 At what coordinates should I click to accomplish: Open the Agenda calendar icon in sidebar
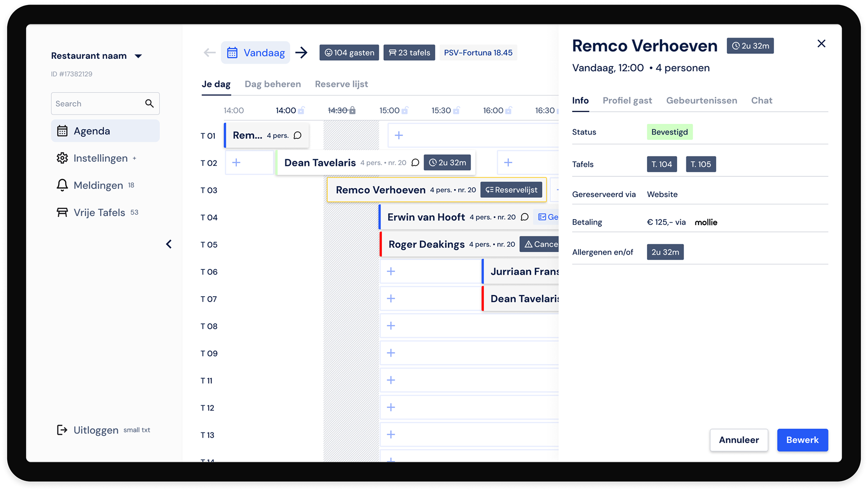pos(62,131)
